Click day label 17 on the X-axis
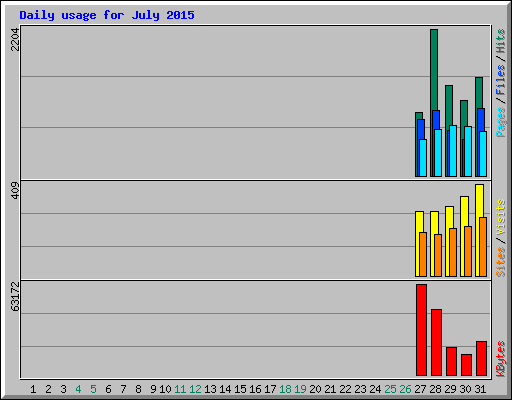Screen dimensions: 512x400 (x=270, y=389)
